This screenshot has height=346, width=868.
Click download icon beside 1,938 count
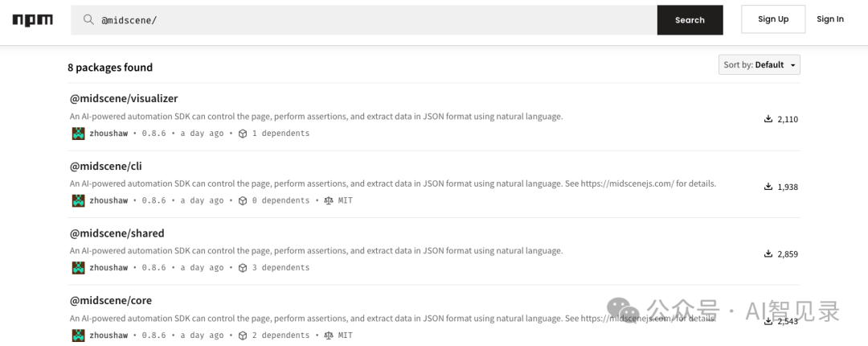768,187
